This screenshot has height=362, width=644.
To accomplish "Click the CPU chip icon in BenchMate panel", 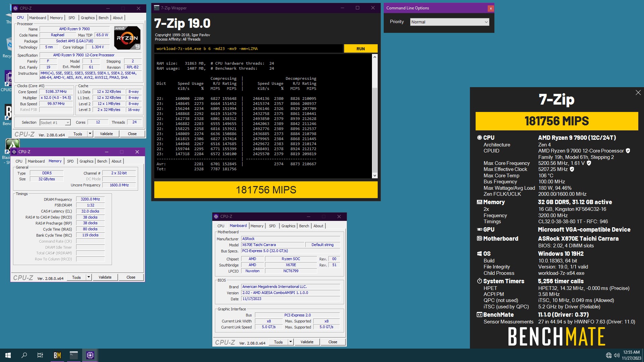I will (479, 137).
